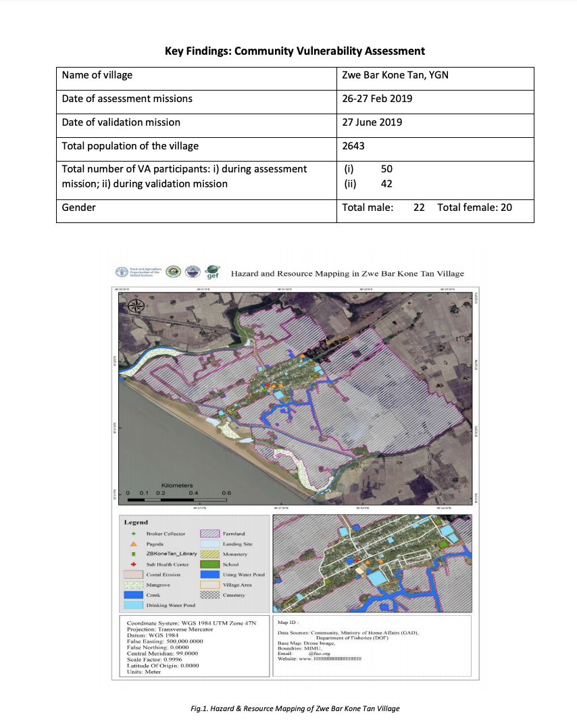Toggle the Farmland hatched pattern entry
The image size is (577, 728).
(x=210, y=534)
